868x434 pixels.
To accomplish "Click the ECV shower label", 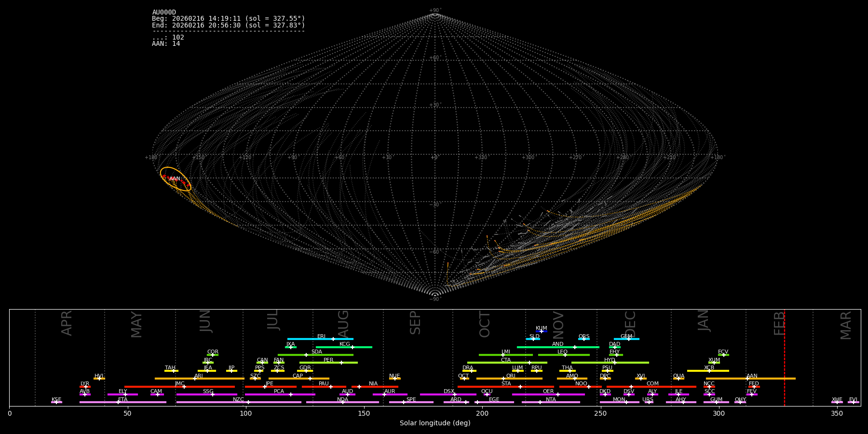I will click(x=723, y=352).
